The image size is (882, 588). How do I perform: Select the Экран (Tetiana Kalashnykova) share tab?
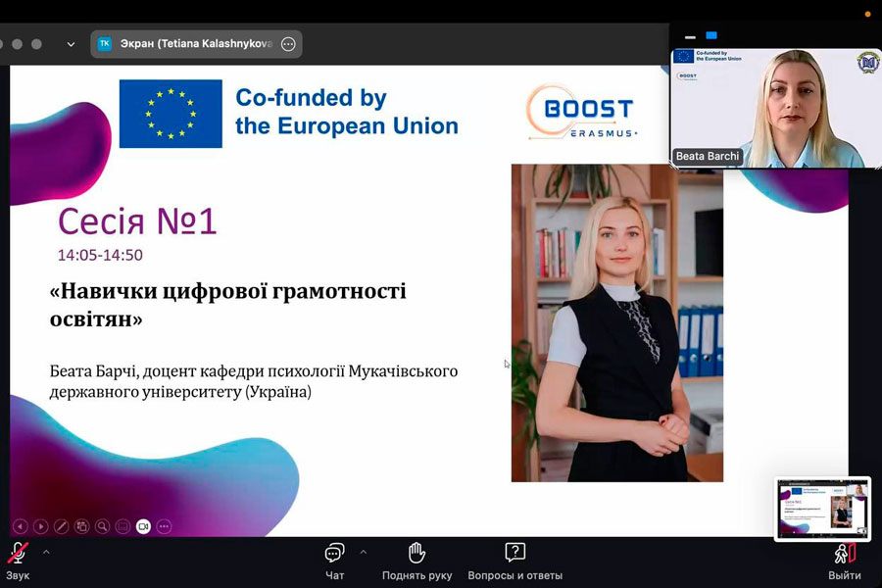(196, 44)
